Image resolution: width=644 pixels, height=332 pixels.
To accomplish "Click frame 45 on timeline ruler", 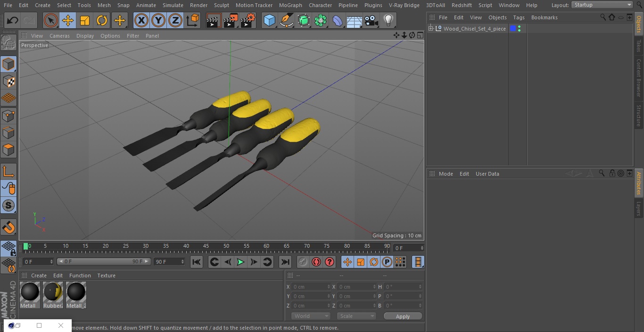I will pos(206,246).
